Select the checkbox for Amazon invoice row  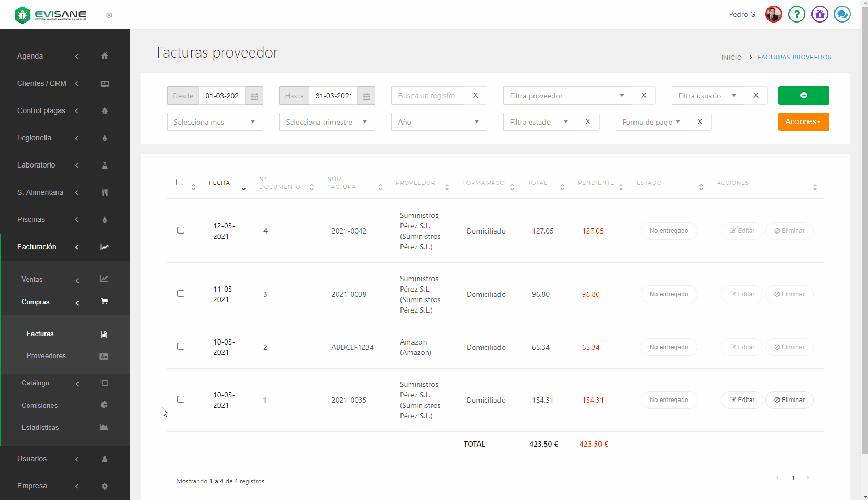[181, 346]
